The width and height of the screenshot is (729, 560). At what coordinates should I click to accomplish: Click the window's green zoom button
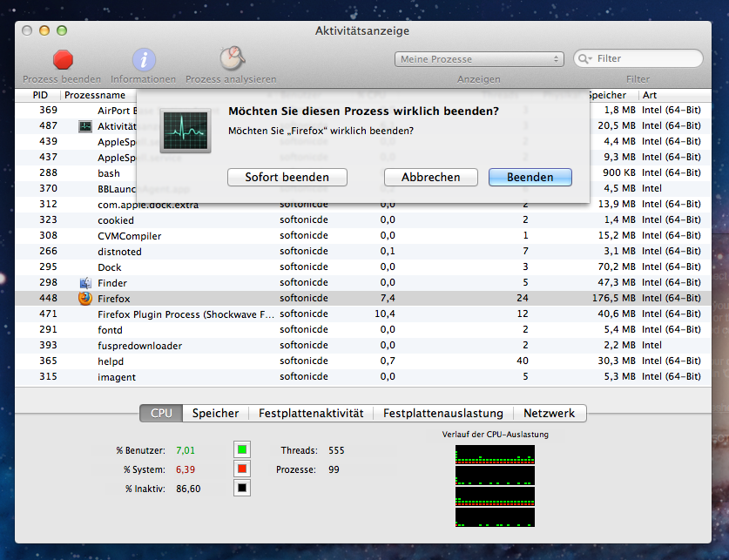pos(62,30)
